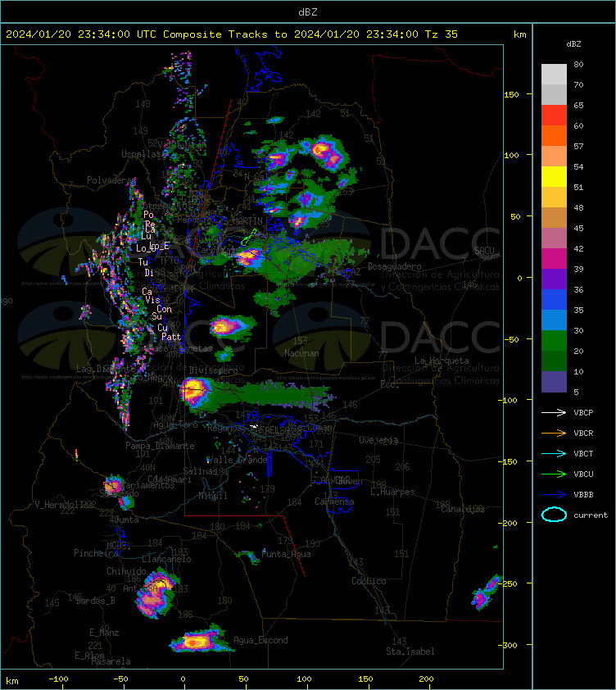
Task: Click the cyan 'current' ellipse legend symbol
Action: (554, 515)
